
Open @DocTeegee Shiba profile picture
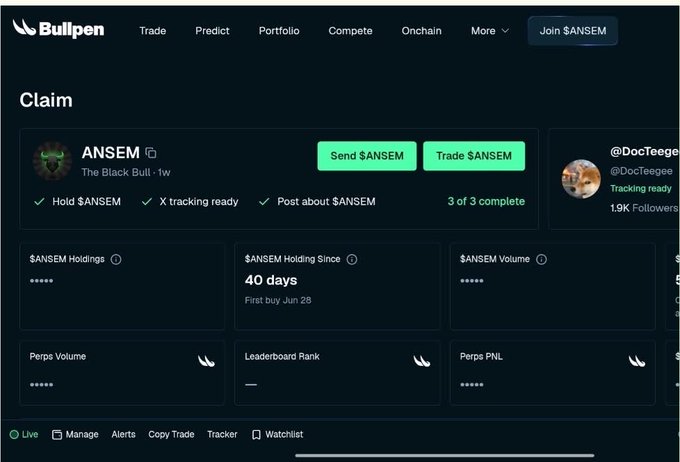point(581,179)
